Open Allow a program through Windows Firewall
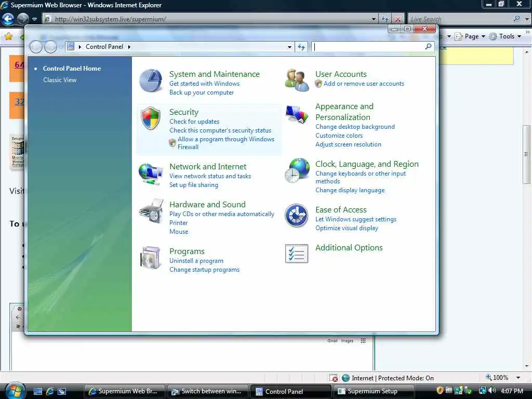The height and width of the screenshot is (399, 532). (226, 143)
